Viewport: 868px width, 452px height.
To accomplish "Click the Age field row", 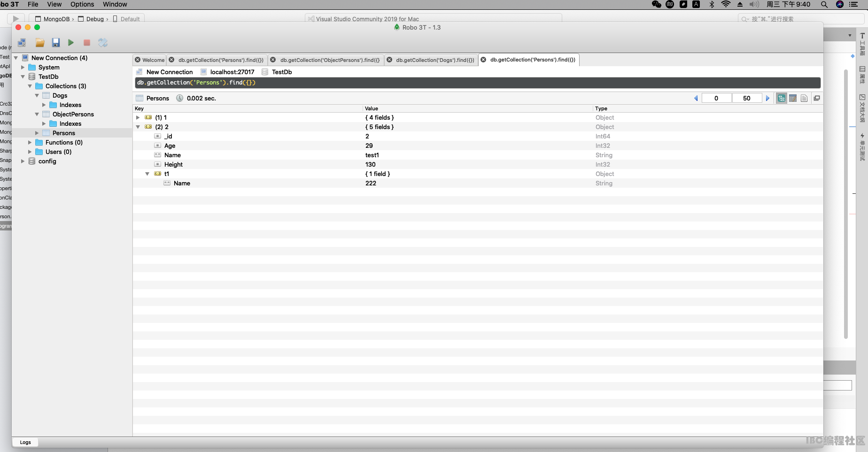I will 478,146.
